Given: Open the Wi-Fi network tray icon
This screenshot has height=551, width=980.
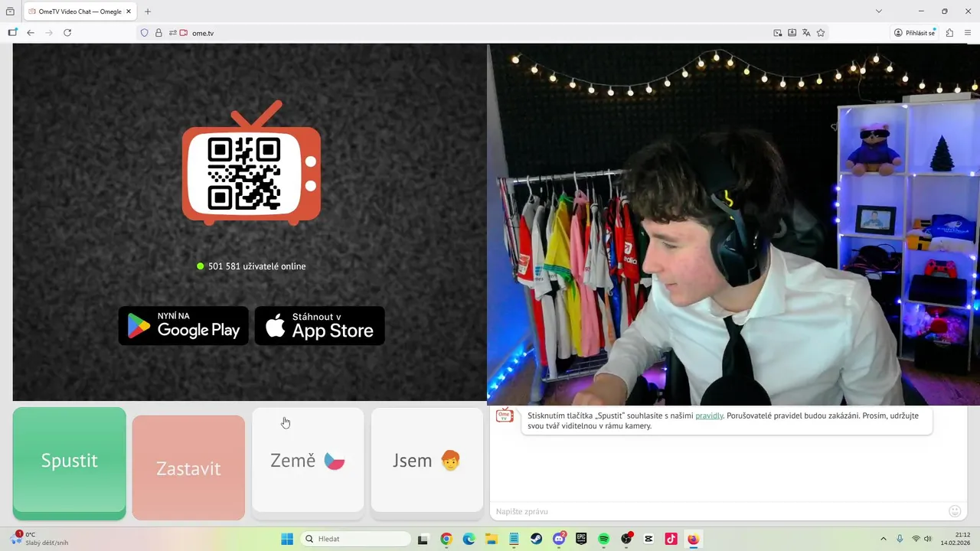Looking at the screenshot, I should pyautogui.click(x=916, y=539).
